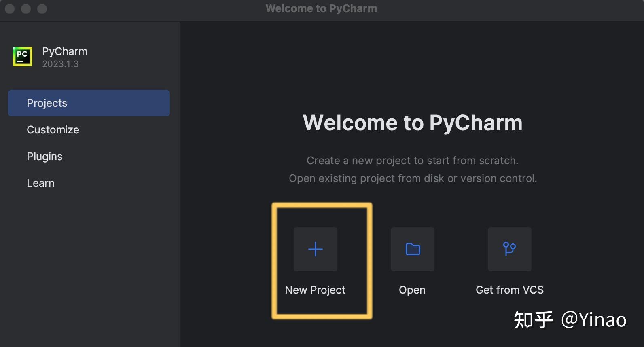Click the PyCharm product name text
The width and height of the screenshot is (644, 347).
point(65,51)
